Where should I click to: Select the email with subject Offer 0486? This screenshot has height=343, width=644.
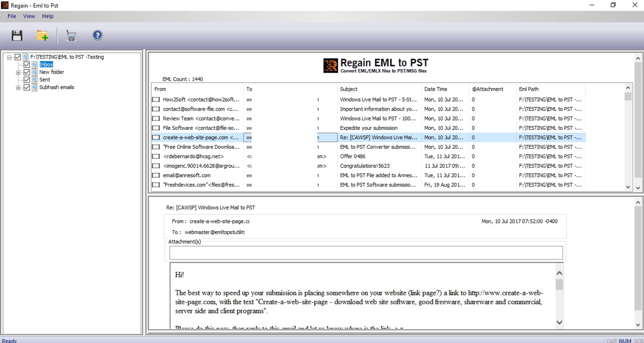tap(368, 156)
